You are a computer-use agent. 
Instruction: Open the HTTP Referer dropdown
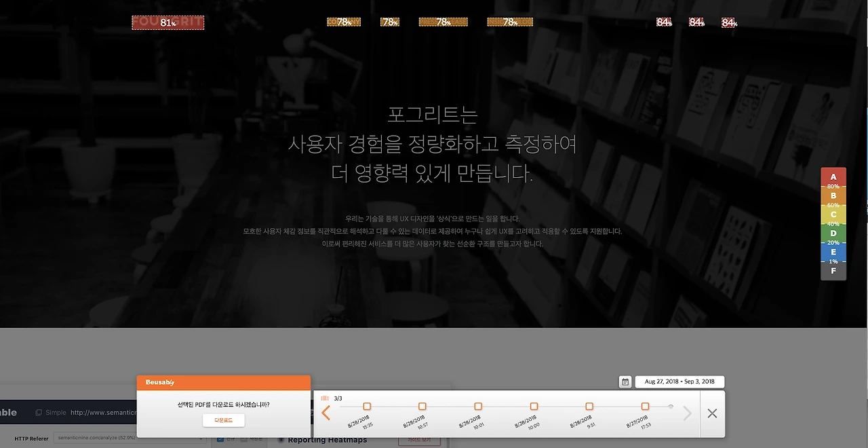tap(130, 439)
